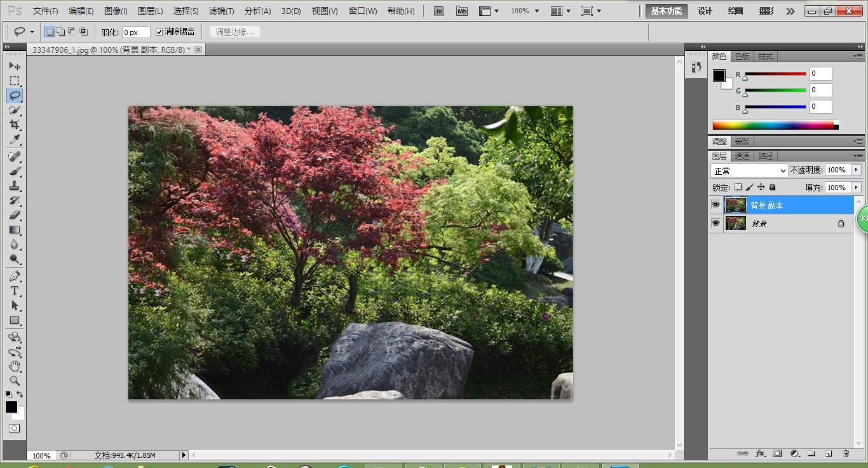
Task: Open the 图像(I) menu
Action: (116, 11)
